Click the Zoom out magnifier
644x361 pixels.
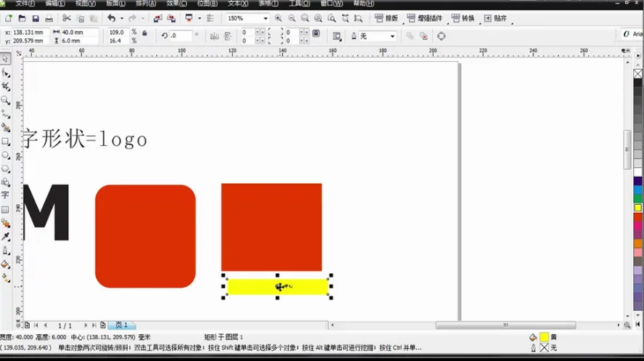(292, 18)
